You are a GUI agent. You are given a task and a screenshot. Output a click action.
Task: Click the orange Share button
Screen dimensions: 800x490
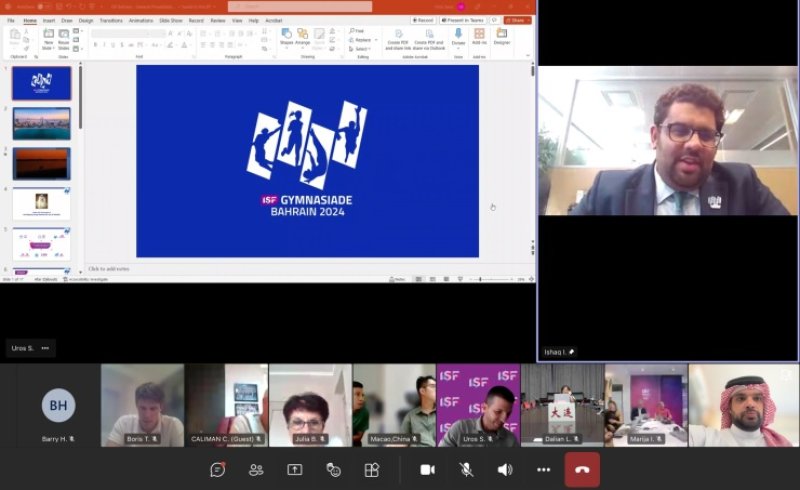tap(517, 20)
